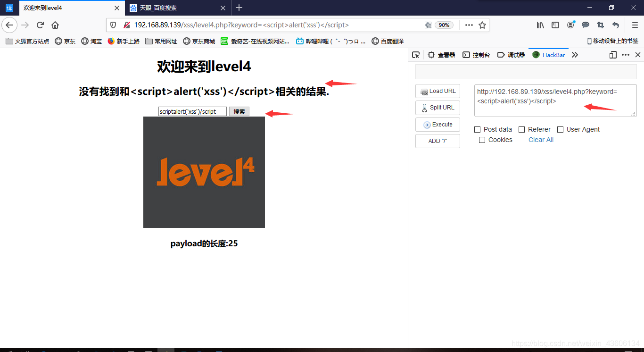Open the QR code icon in address bar
Image resolution: width=644 pixels, height=352 pixels.
point(428,25)
